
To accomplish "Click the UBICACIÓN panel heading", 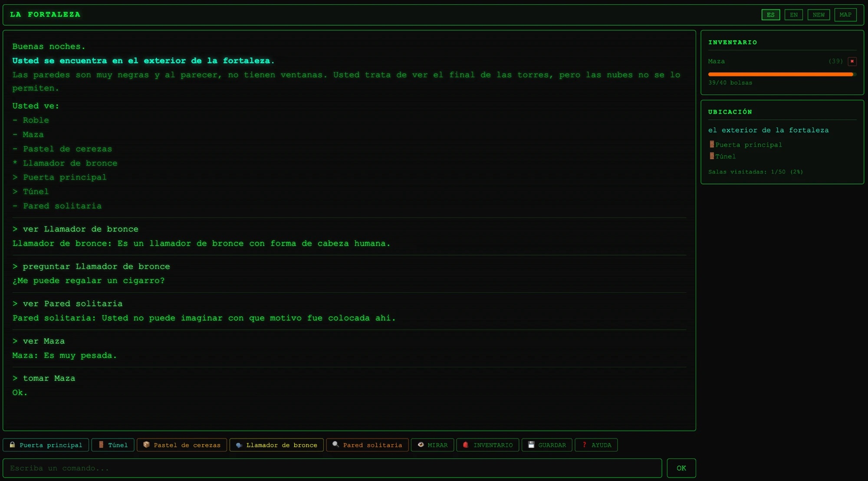I will pyautogui.click(x=730, y=111).
